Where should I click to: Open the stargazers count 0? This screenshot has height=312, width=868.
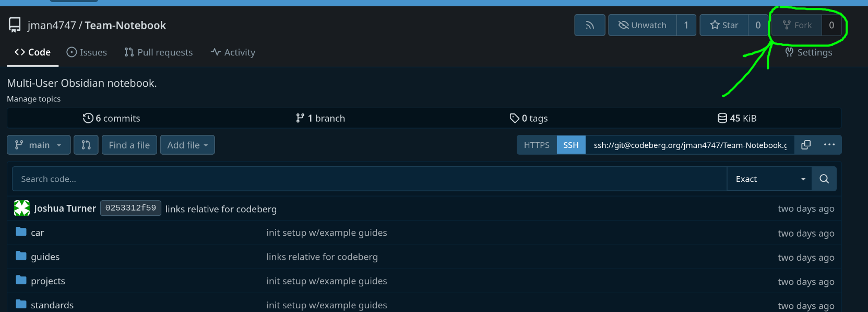(x=758, y=25)
